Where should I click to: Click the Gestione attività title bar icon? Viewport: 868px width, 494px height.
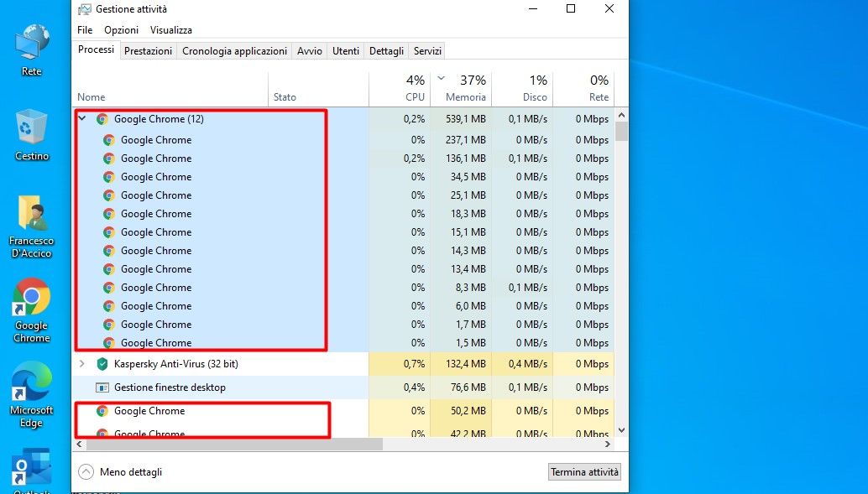click(x=85, y=9)
